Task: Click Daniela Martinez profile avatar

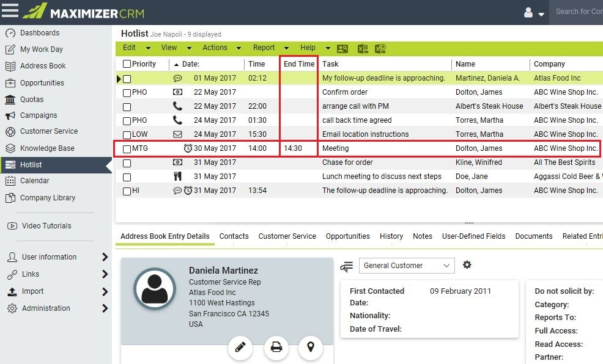Action: tap(155, 288)
